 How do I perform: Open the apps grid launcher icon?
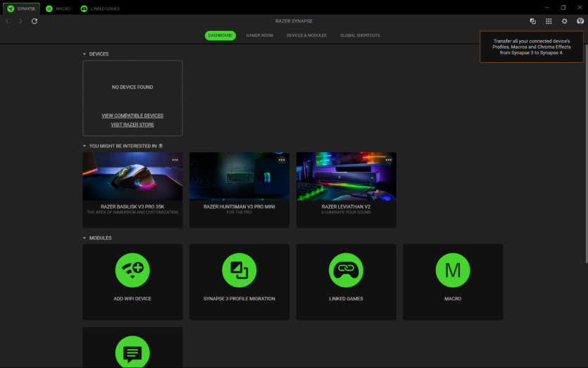(x=549, y=21)
